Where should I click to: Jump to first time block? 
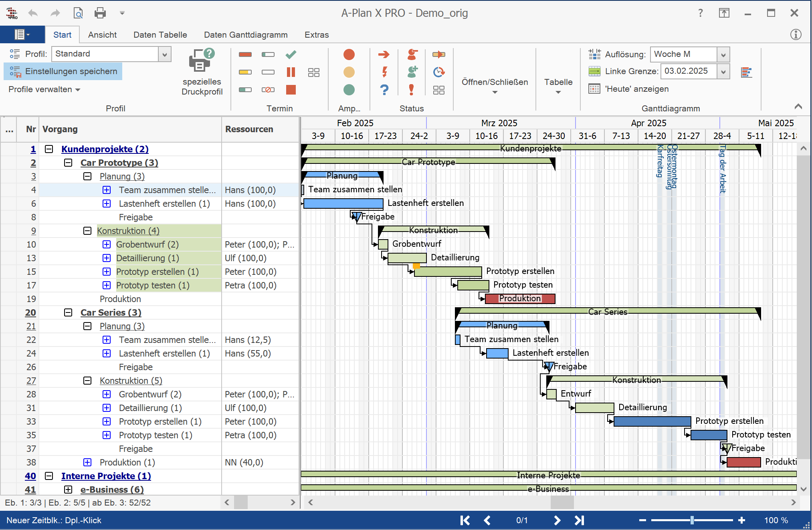465,520
